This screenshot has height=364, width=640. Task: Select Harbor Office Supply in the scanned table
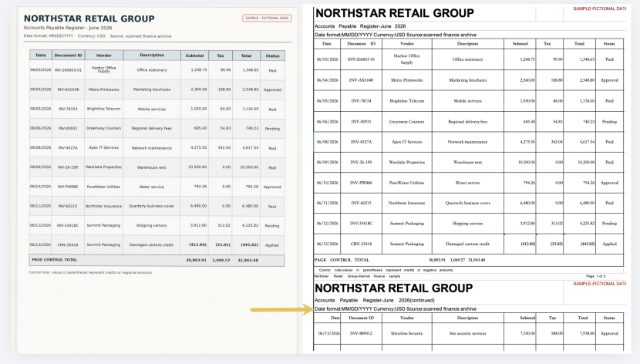click(x=103, y=69)
